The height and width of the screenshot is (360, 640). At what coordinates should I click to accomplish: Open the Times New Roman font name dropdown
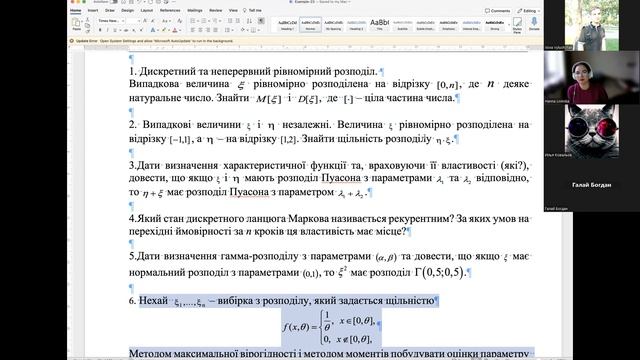click(x=122, y=20)
